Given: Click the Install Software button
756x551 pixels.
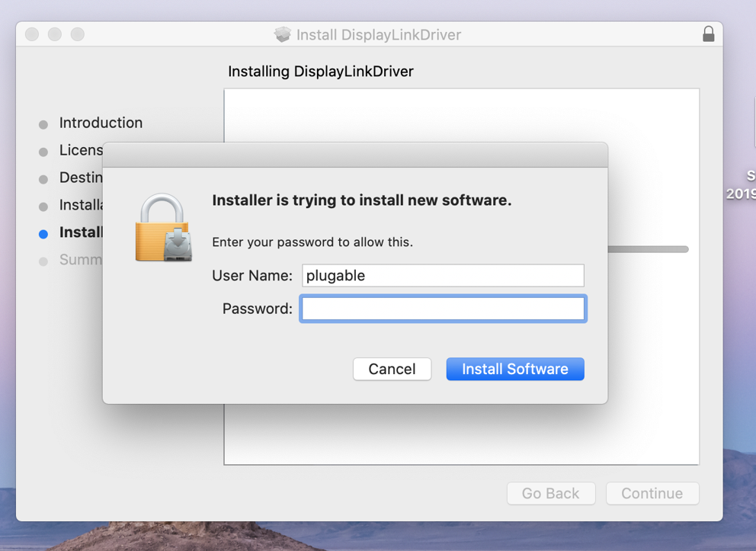Looking at the screenshot, I should (x=515, y=369).
